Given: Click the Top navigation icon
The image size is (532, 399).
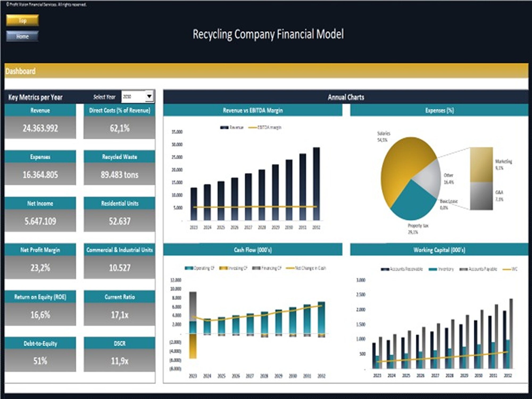Looking at the screenshot, I should [x=23, y=20].
